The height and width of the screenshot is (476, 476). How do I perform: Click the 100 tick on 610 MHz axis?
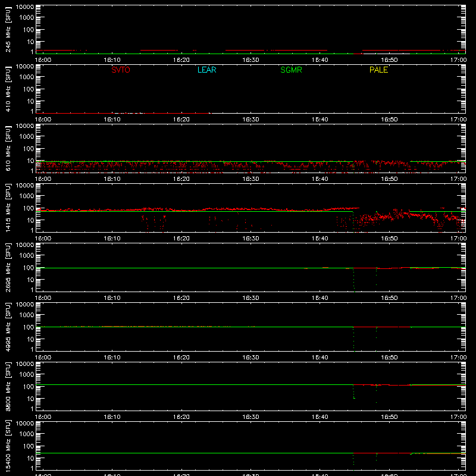[29, 149]
